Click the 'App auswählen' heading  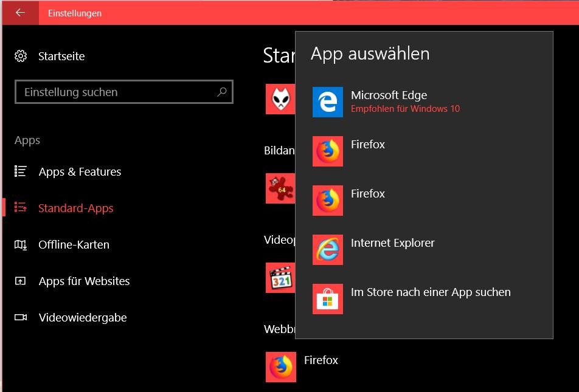coord(370,54)
